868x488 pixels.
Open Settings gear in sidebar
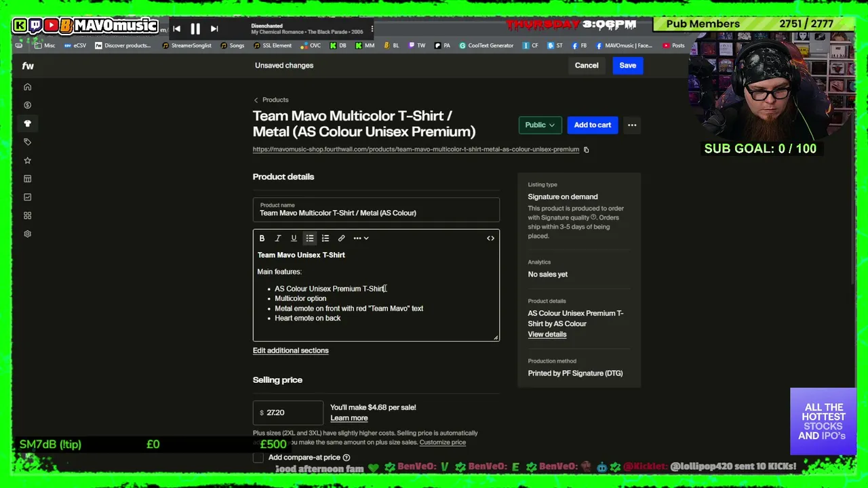28,234
